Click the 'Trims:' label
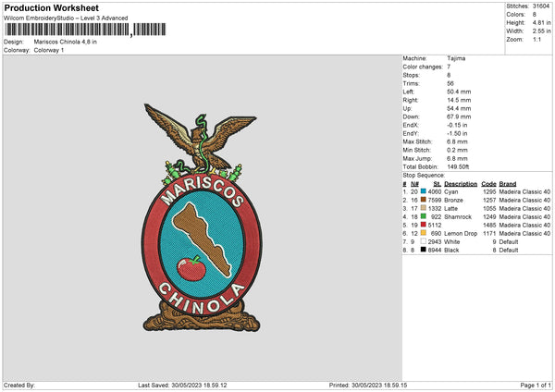This screenshot has width=555, height=392. click(411, 83)
